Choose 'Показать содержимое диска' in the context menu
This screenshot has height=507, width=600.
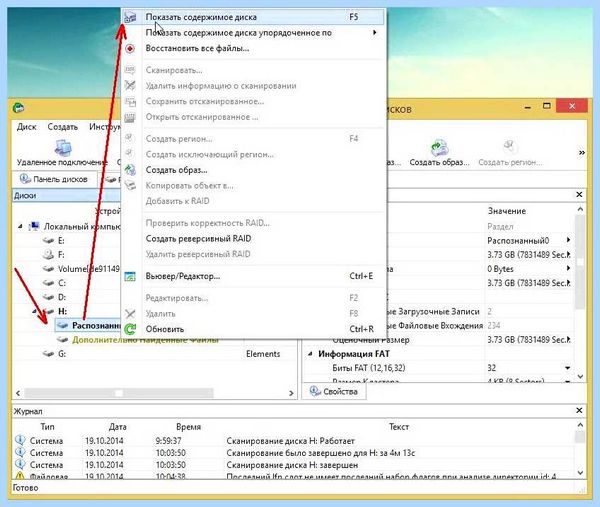(x=253, y=17)
